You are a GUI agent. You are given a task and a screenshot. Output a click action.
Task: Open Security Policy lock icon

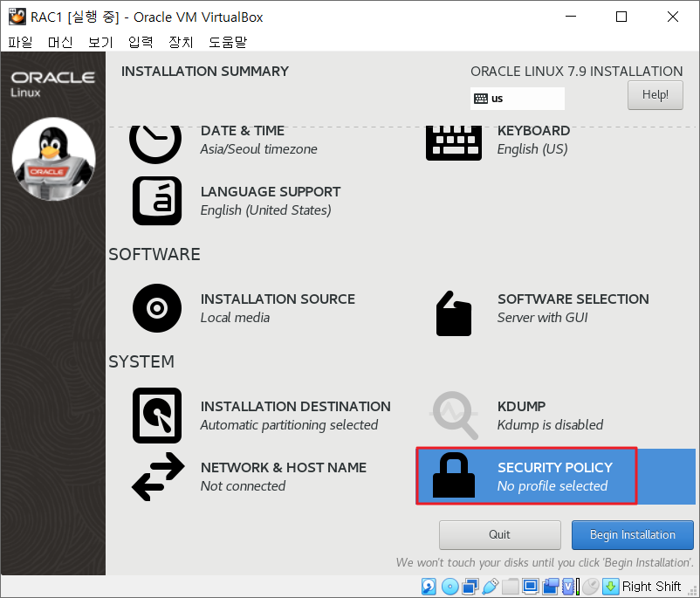(454, 475)
